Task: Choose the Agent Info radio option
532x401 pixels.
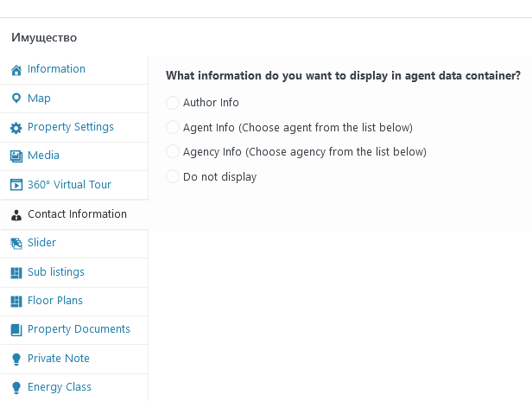Action: point(173,127)
